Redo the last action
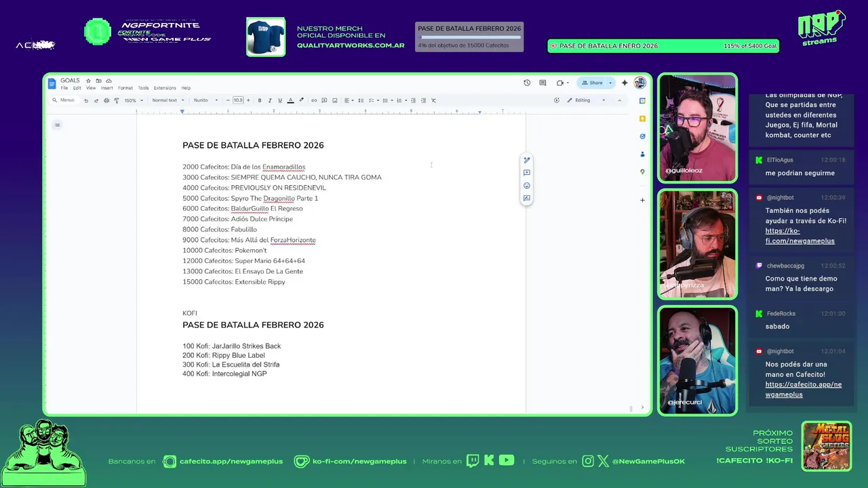The width and height of the screenshot is (868, 488). 96,100
